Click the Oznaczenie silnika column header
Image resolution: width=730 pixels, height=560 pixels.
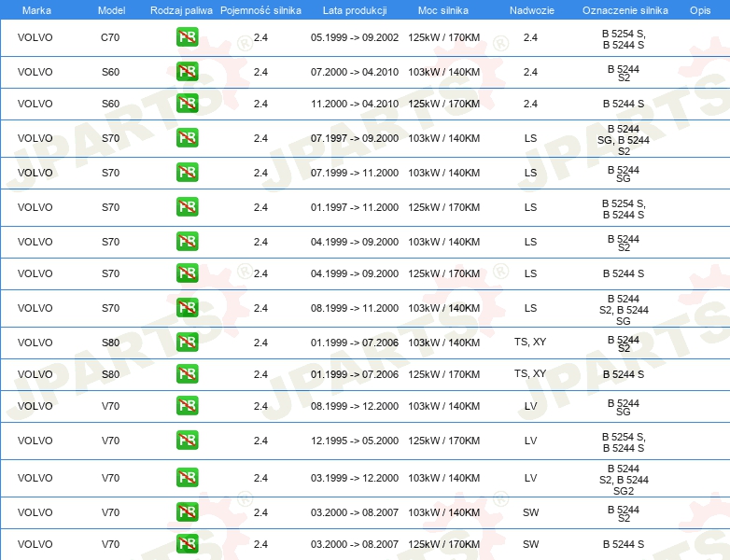pos(625,10)
